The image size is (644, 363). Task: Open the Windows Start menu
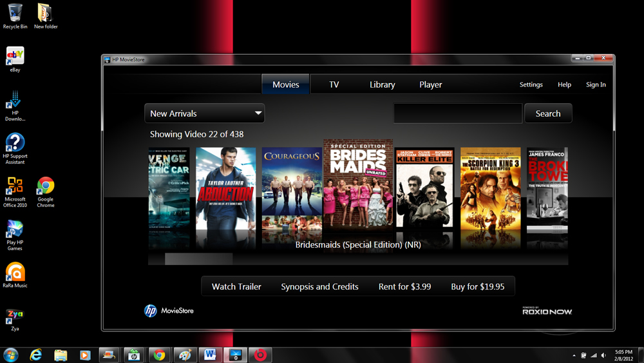(x=11, y=355)
